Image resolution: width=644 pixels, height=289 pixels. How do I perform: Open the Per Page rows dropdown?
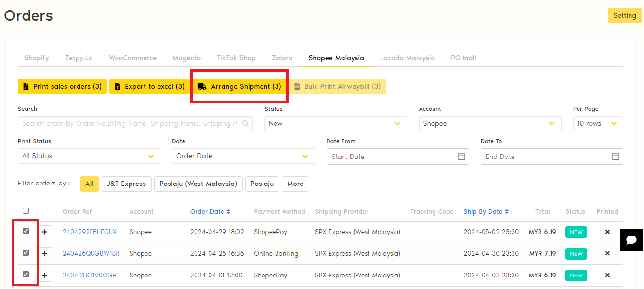tap(598, 124)
